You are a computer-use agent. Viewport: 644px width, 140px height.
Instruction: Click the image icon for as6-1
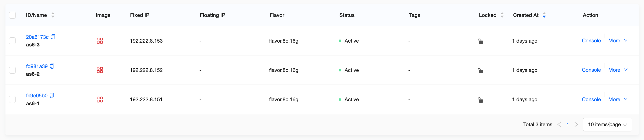pyautogui.click(x=100, y=100)
